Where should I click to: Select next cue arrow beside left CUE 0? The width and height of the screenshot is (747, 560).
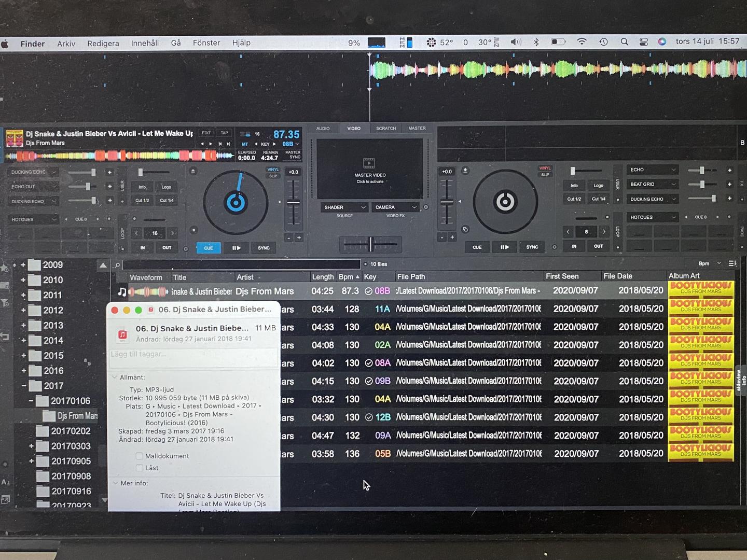98,219
